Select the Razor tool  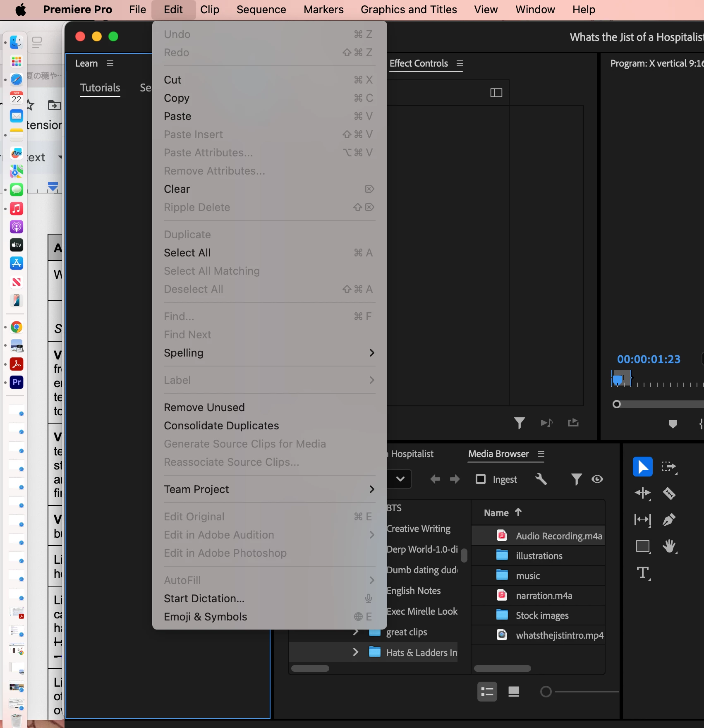coord(669,493)
